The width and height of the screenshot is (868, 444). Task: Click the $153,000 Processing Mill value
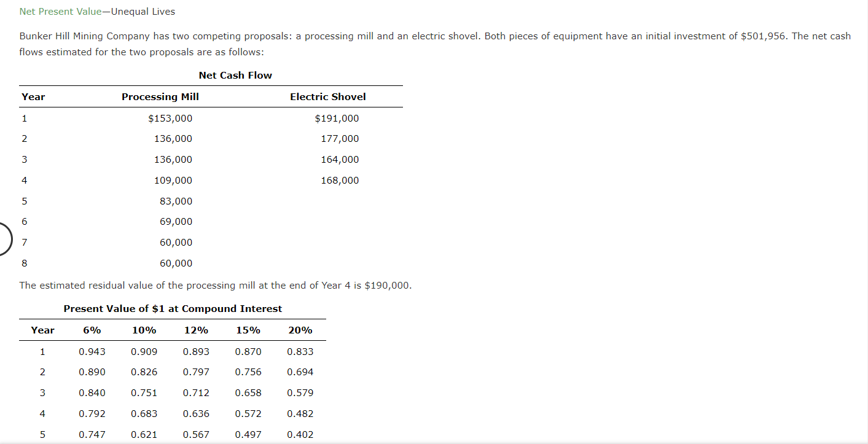170,119
